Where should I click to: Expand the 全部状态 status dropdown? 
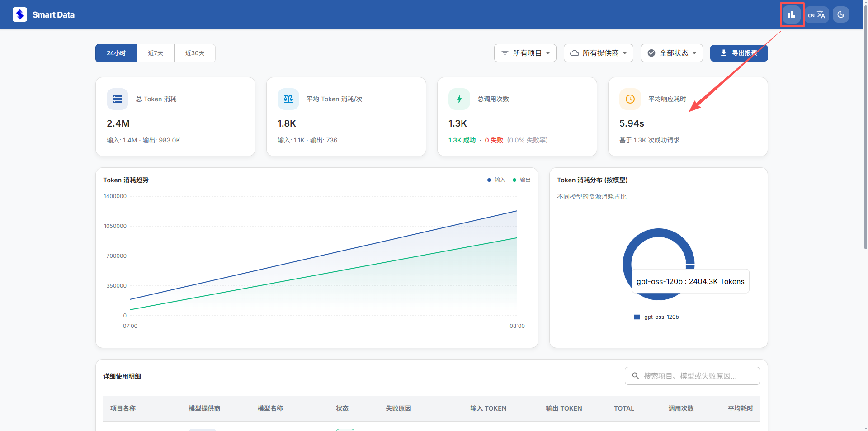(x=672, y=53)
